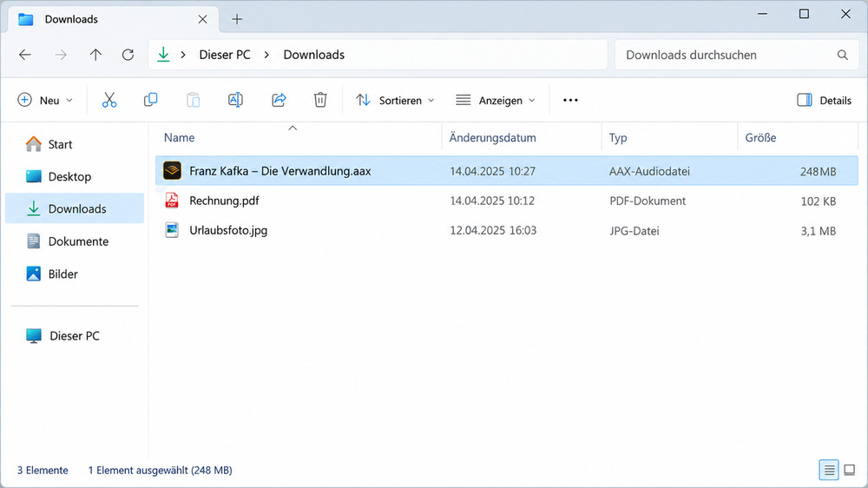Screen dimensions: 868x488
Task: Click the 1 Element ausgewählt status text
Action: (x=160, y=471)
